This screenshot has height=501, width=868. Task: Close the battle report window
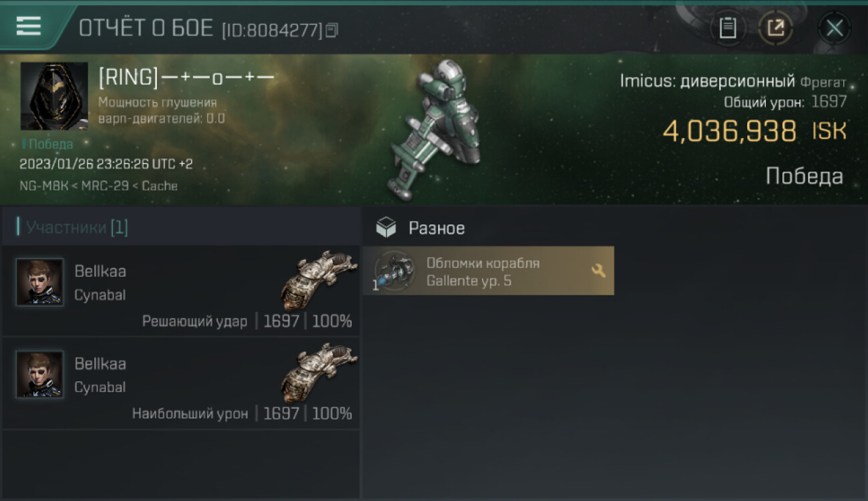[x=834, y=28]
